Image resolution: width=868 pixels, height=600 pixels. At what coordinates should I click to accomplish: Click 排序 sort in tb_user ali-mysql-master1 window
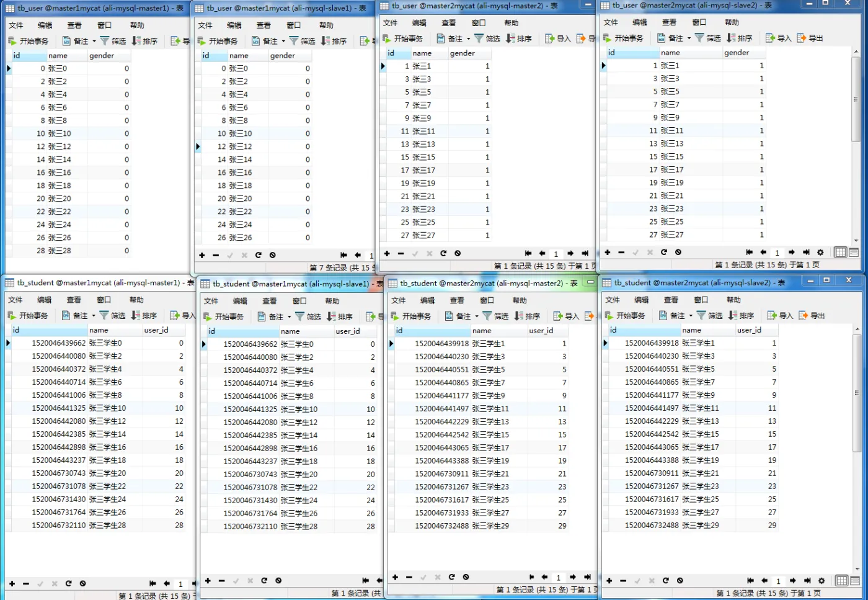click(144, 41)
